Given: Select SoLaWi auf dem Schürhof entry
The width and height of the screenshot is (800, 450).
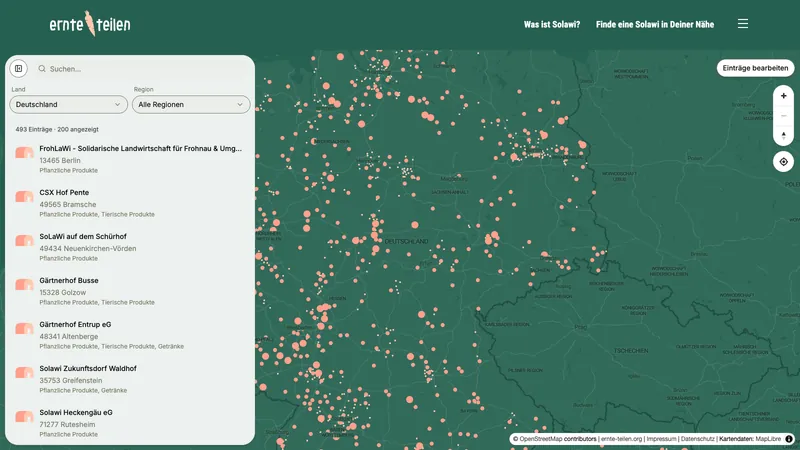Looking at the screenshot, I should click(130, 246).
